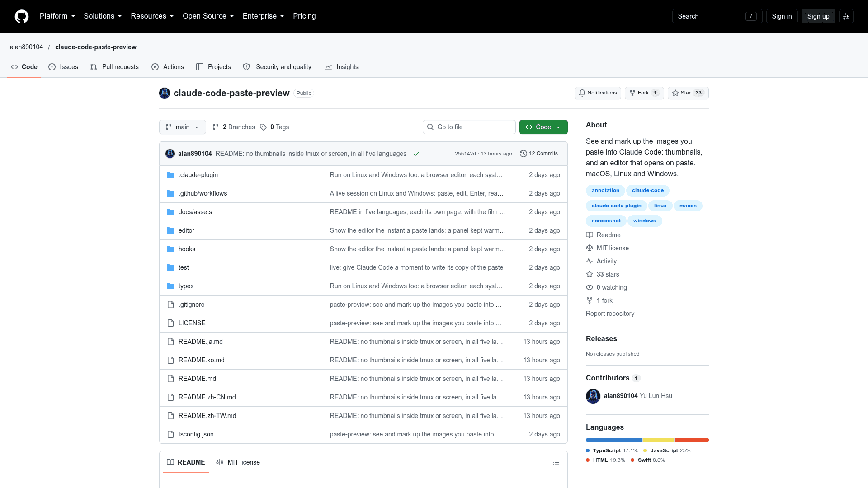Image resolution: width=868 pixels, height=488 pixels.
Task: Click the Sign up button
Action: pyautogui.click(x=818, y=16)
